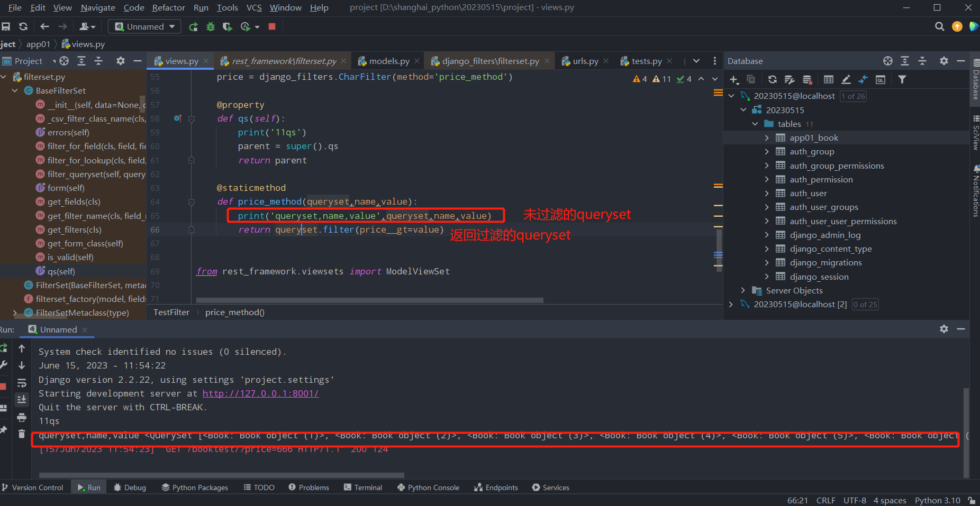Refresh the database with the refresh icon
This screenshot has width=980, height=506.
773,79
